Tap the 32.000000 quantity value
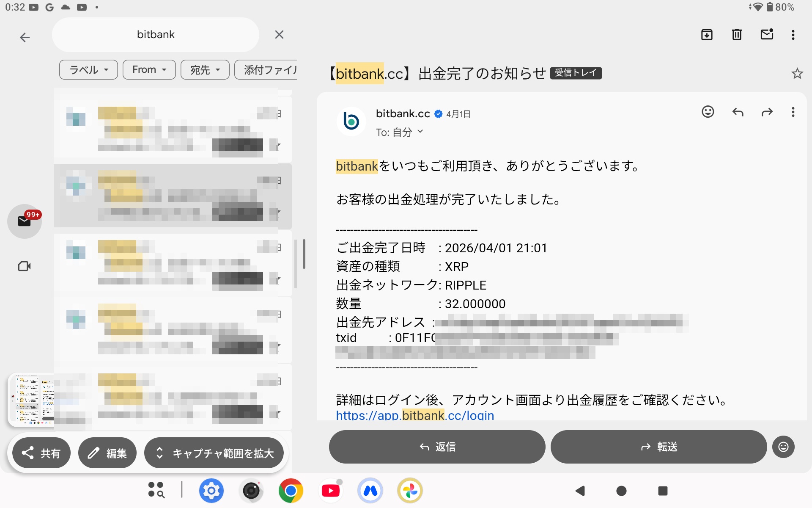This screenshot has height=508, width=812. tap(475, 304)
